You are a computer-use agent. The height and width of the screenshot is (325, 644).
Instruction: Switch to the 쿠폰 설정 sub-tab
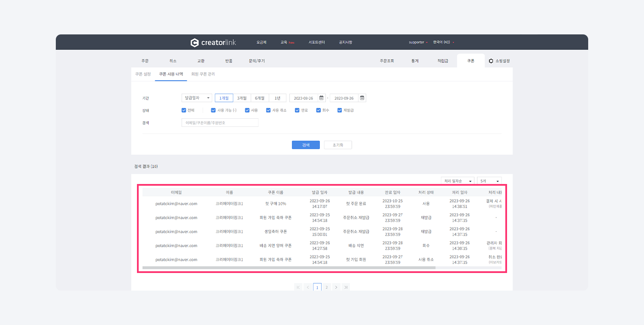click(x=143, y=74)
